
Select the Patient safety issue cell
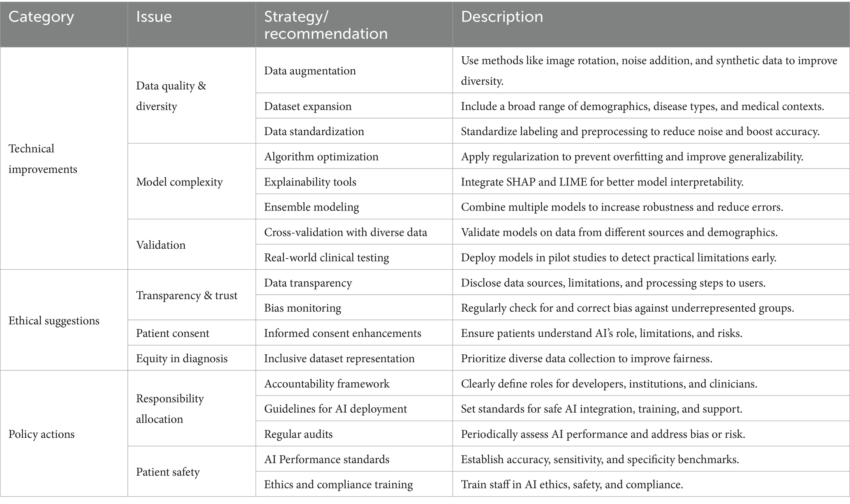168,472
